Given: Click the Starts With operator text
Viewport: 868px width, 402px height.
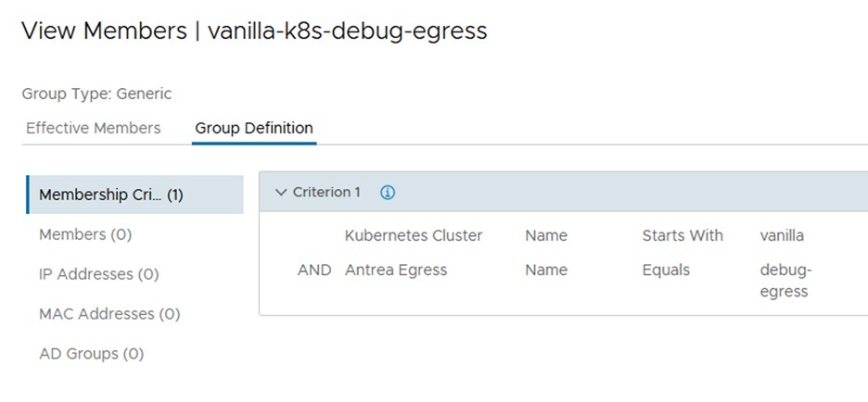Looking at the screenshot, I should [683, 235].
